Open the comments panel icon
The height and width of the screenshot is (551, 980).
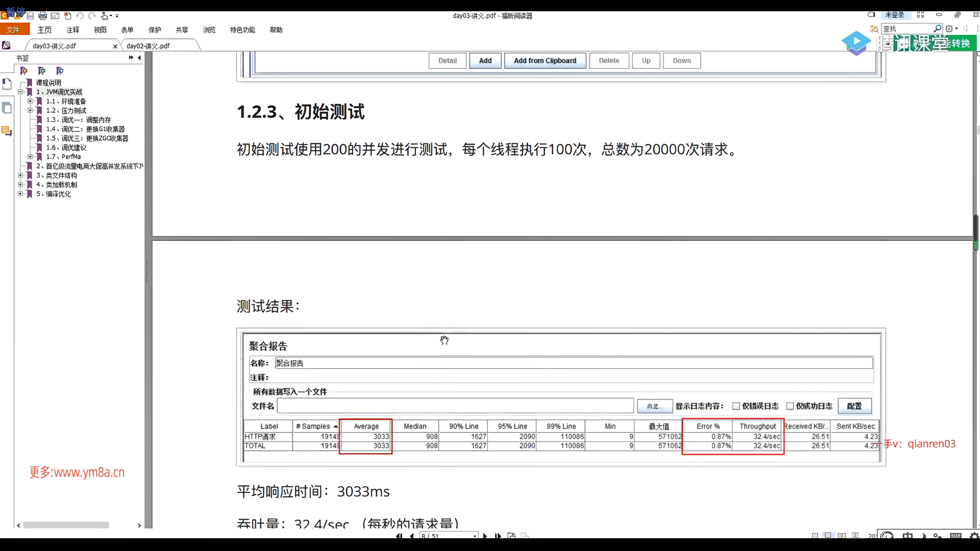pos(7,131)
